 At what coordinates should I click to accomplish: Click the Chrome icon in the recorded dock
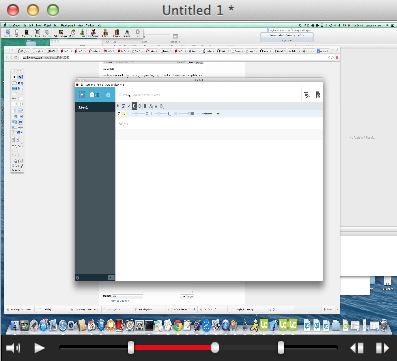click(178, 325)
